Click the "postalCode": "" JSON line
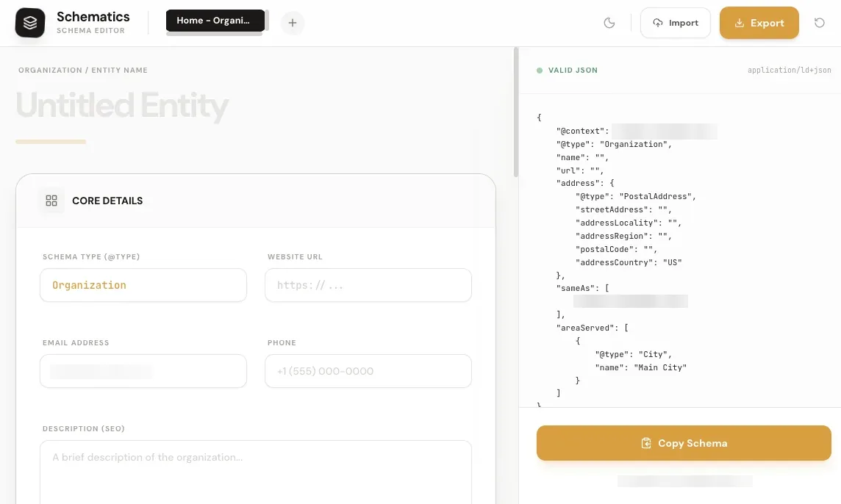 pyautogui.click(x=616, y=249)
